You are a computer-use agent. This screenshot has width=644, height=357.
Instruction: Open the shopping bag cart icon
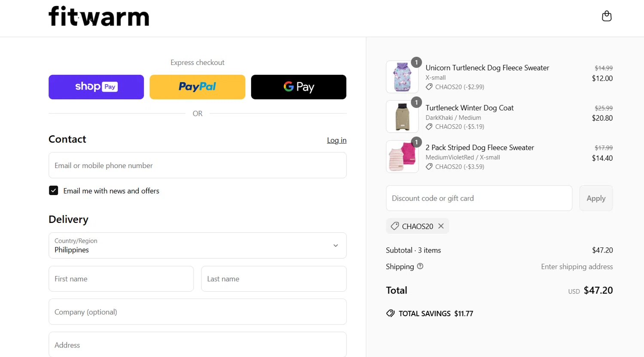pyautogui.click(x=607, y=16)
